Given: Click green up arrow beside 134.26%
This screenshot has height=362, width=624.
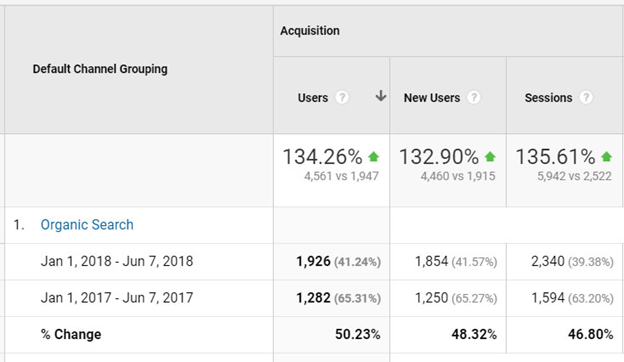Looking at the screenshot, I should point(373,157).
